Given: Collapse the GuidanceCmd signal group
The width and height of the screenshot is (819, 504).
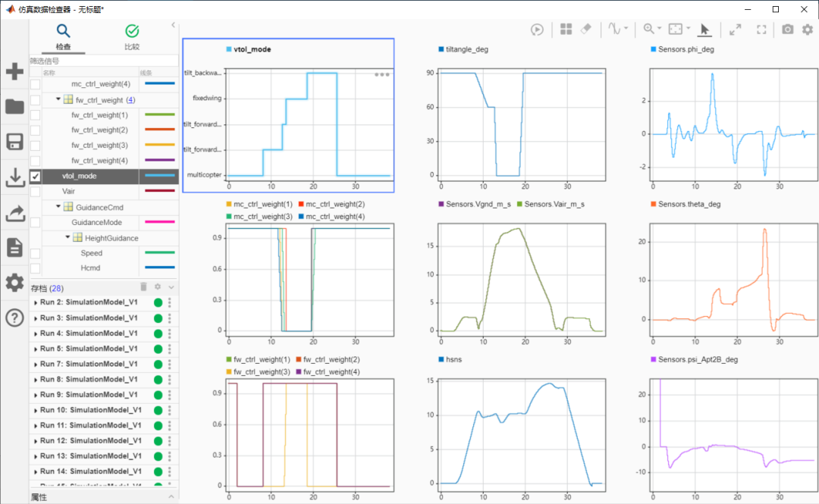Looking at the screenshot, I should pyautogui.click(x=58, y=207).
